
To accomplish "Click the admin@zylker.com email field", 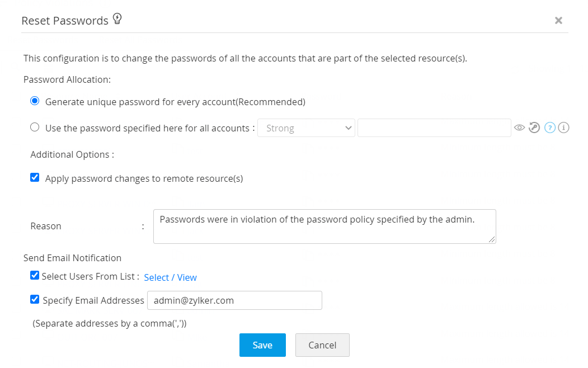I will [x=234, y=300].
